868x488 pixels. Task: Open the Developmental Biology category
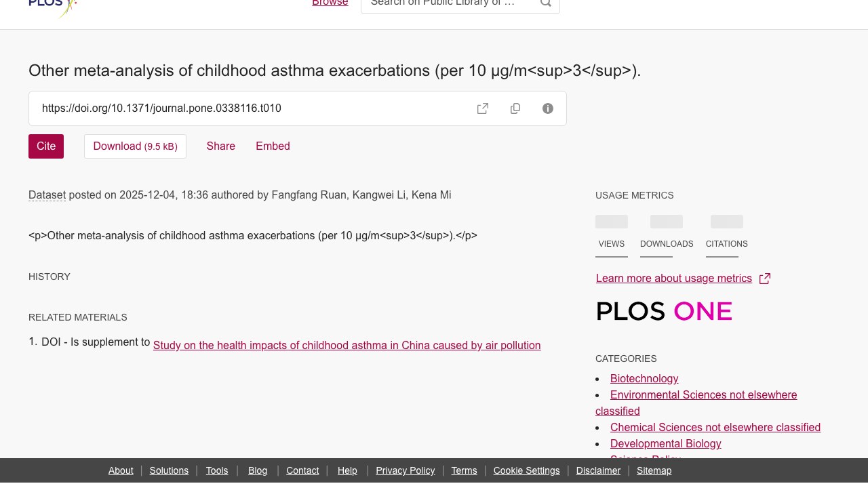665,444
